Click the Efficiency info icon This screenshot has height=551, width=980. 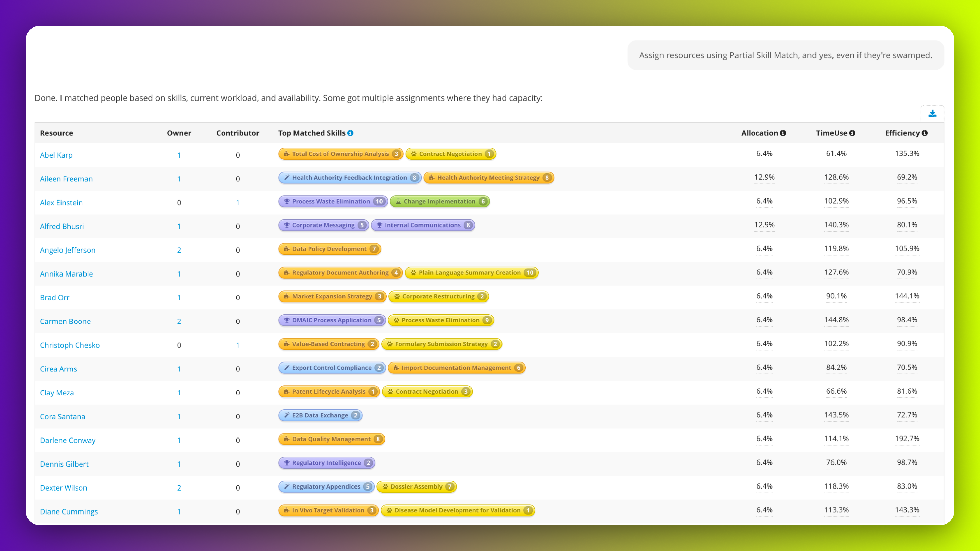(x=925, y=133)
